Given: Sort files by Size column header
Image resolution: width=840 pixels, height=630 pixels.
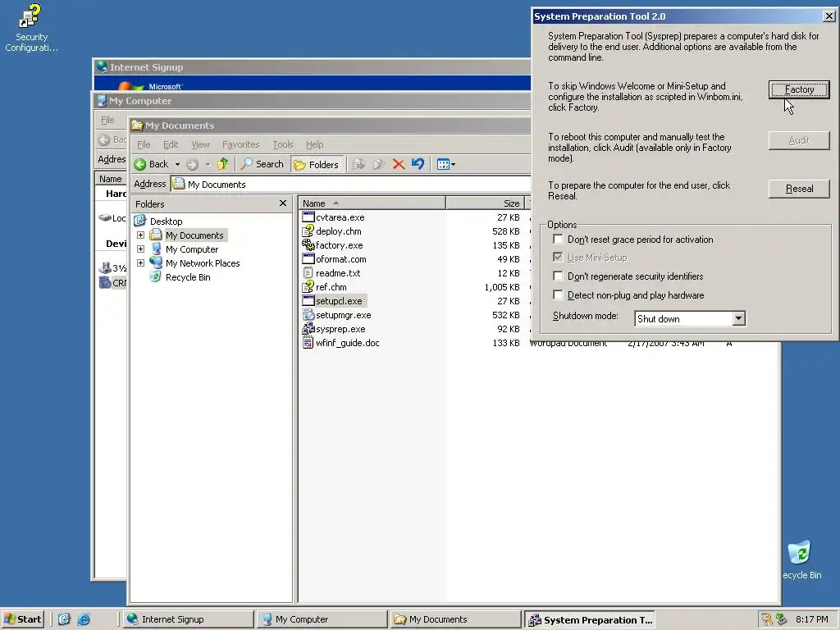Looking at the screenshot, I should (x=485, y=203).
